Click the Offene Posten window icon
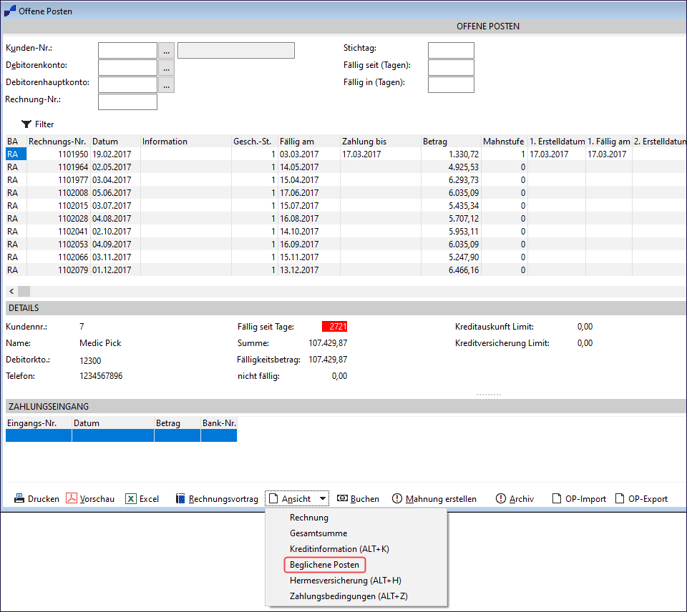This screenshot has height=612, width=687. [10, 11]
